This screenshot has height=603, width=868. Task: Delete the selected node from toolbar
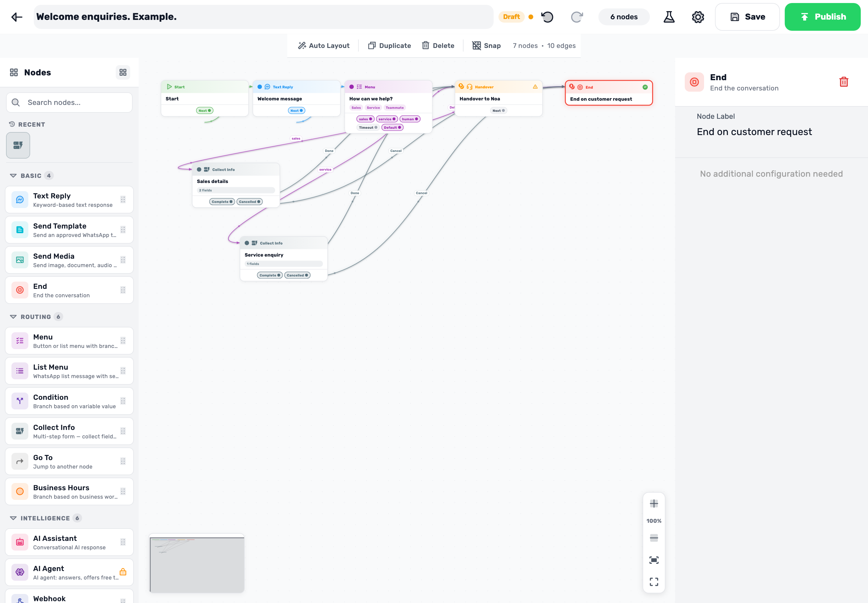tap(438, 45)
